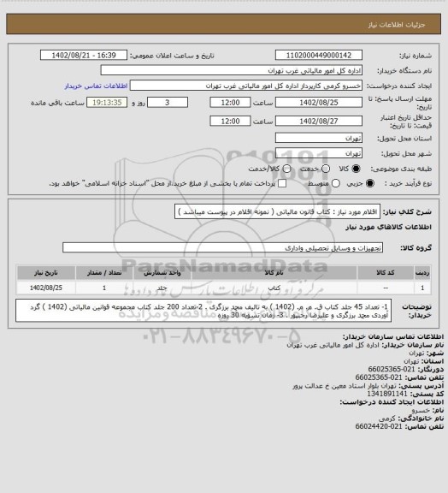Click the نام کالا column header
The height and width of the screenshot is (493, 448).
[274, 272]
